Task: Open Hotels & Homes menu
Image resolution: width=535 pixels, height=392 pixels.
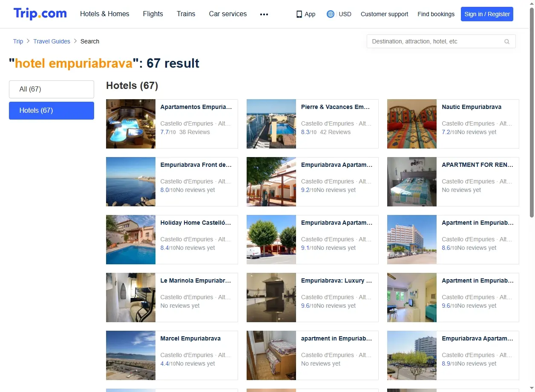Action: pos(105,14)
